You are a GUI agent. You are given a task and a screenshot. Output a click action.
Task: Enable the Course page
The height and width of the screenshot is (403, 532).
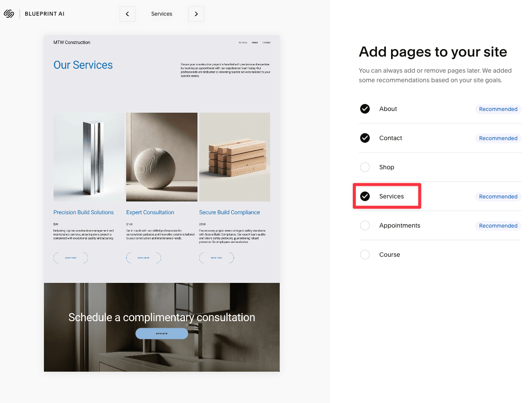click(365, 255)
